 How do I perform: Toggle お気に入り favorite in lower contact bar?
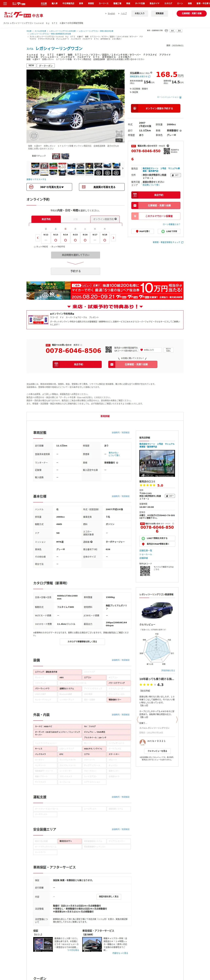point(150,350)
